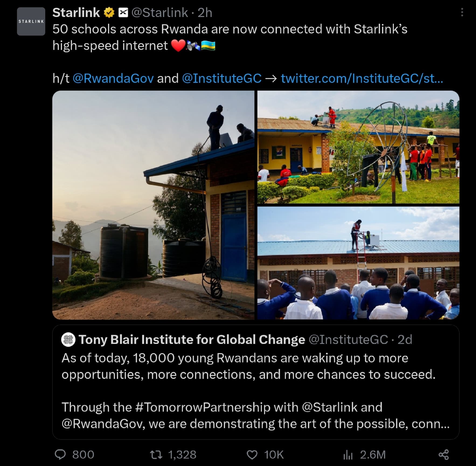Click the SpaceX affiliation badge
476x466 pixels.
coord(123,13)
